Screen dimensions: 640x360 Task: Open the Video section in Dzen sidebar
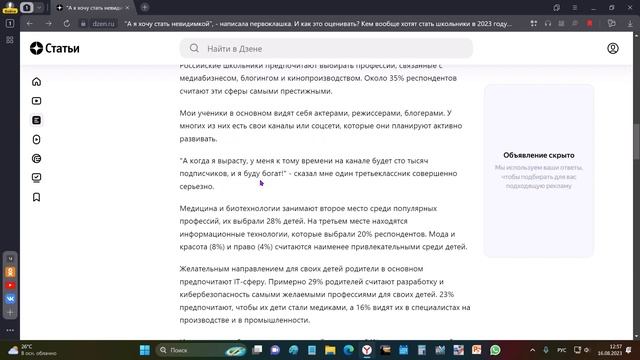click(x=36, y=101)
